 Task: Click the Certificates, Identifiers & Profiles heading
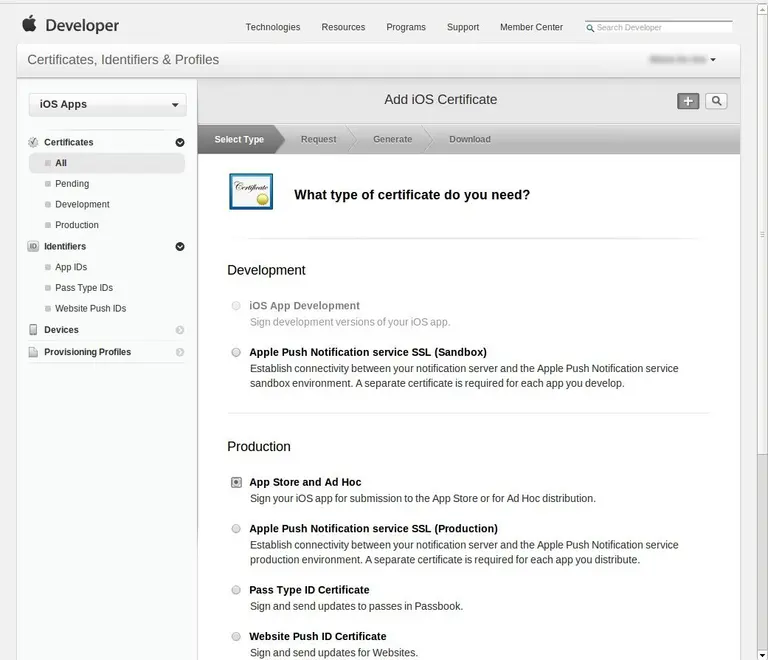tap(123, 60)
